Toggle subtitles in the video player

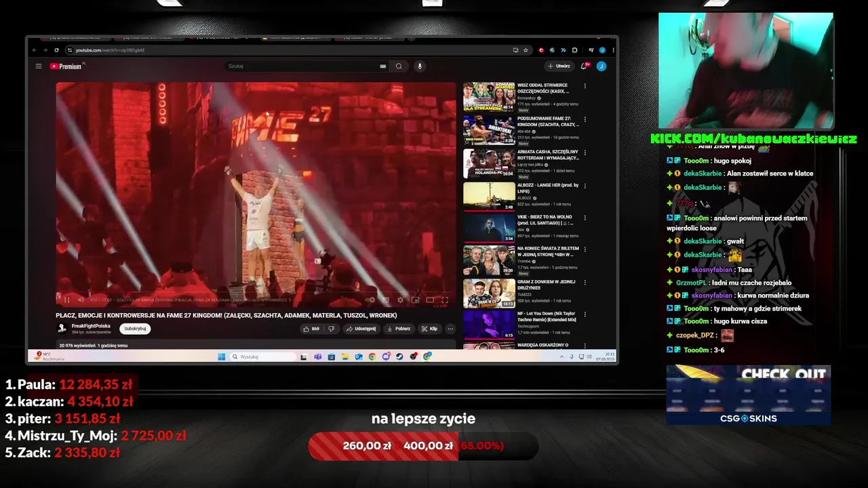point(385,300)
